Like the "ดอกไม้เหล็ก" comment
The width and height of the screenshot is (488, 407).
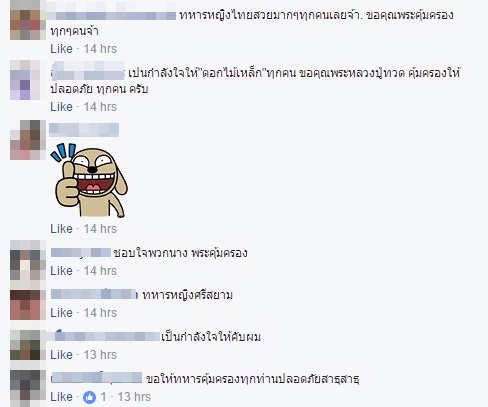pyautogui.click(x=61, y=107)
